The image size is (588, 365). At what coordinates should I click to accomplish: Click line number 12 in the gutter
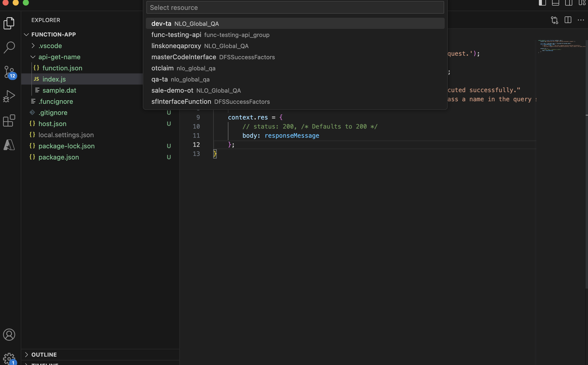pos(196,145)
